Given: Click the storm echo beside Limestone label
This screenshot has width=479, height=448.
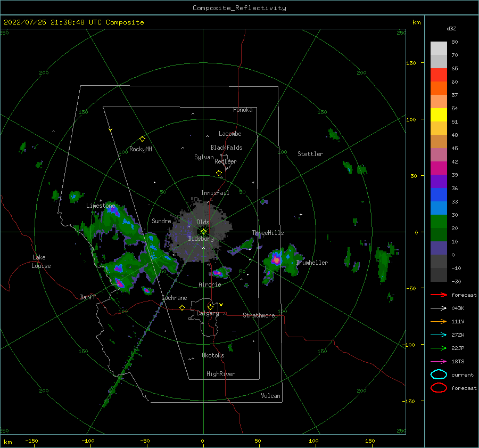Looking at the screenshot, I should 113,211.
